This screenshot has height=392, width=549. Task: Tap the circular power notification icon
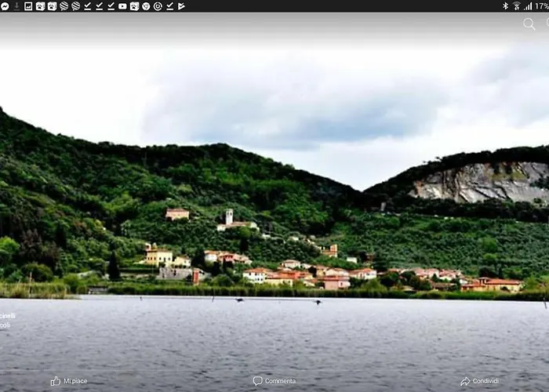pos(158,5)
